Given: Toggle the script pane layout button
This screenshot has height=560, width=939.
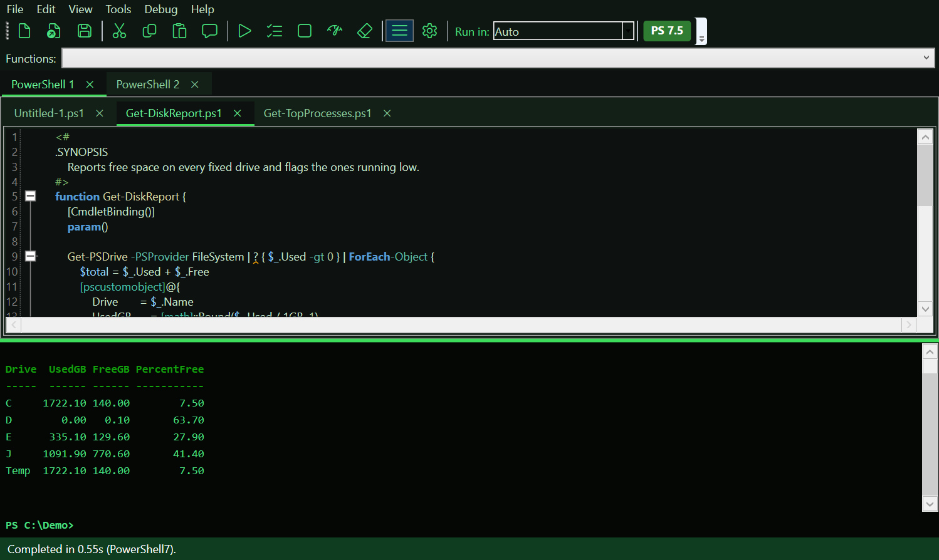Looking at the screenshot, I should click(399, 31).
